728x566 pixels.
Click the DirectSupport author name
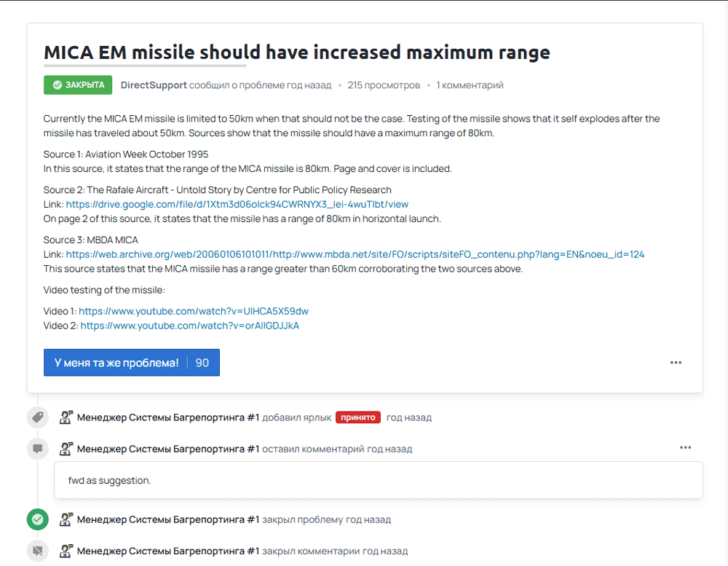154,85
